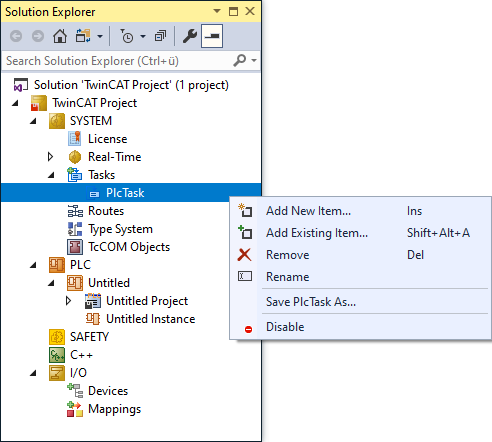Viewport: 492px width, 442px height.
Task: Click the Search Solution Explorer field
Action: tap(117, 61)
